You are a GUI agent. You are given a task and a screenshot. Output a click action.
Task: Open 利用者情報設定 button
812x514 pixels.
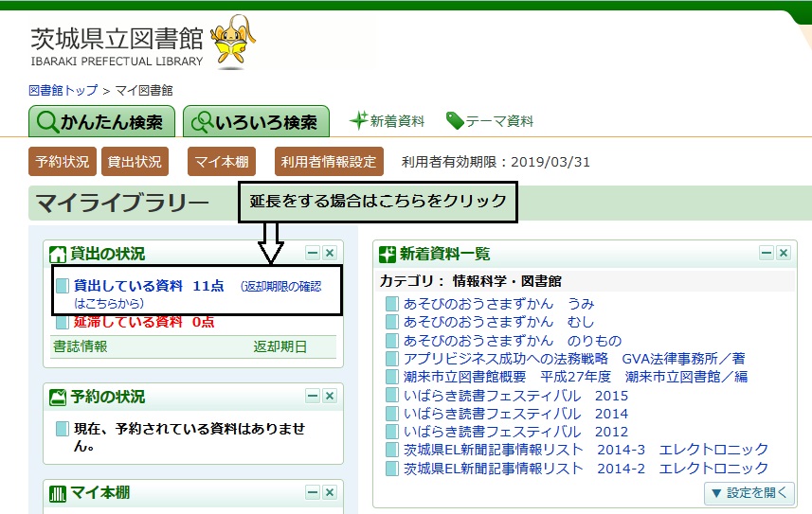pos(329,162)
